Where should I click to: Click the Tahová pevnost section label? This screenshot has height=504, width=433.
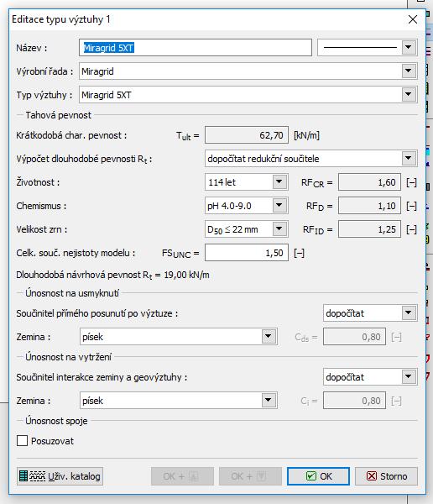point(59,115)
